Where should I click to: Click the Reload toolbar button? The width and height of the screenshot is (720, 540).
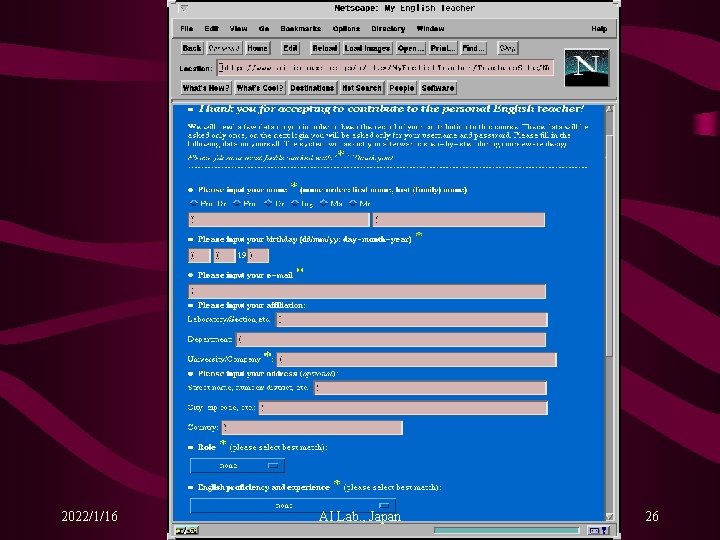[x=325, y=48]
